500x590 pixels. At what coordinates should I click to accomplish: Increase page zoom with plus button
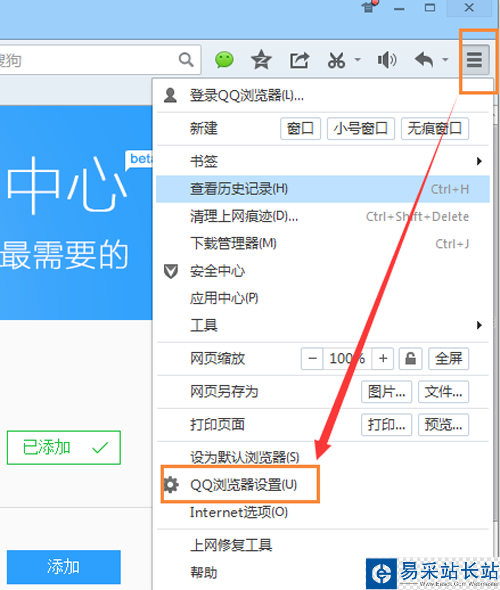coord(383,358)
